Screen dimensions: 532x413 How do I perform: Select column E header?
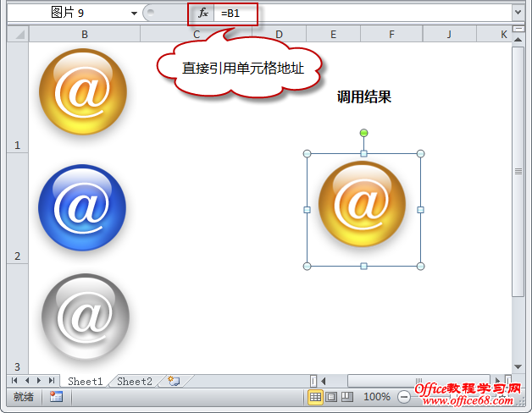tap(333, 34)
